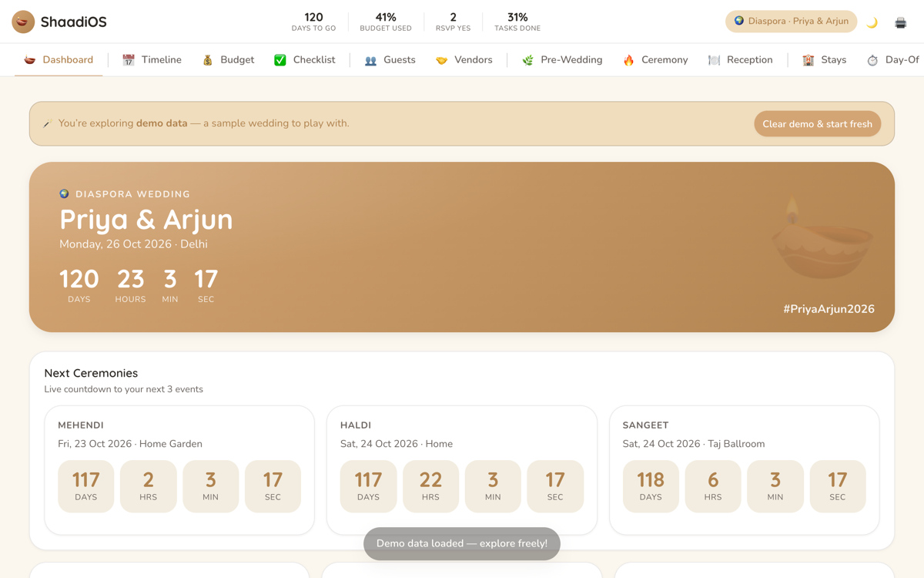Open the Diaspora · Priya & Arjun wedding selector
This screenshot has height=578, width=924.
tap(791, 22)
